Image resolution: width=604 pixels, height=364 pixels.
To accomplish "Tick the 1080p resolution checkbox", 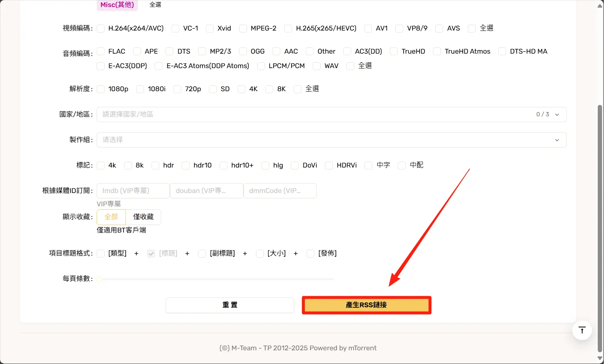I will [x=101, y=89].
